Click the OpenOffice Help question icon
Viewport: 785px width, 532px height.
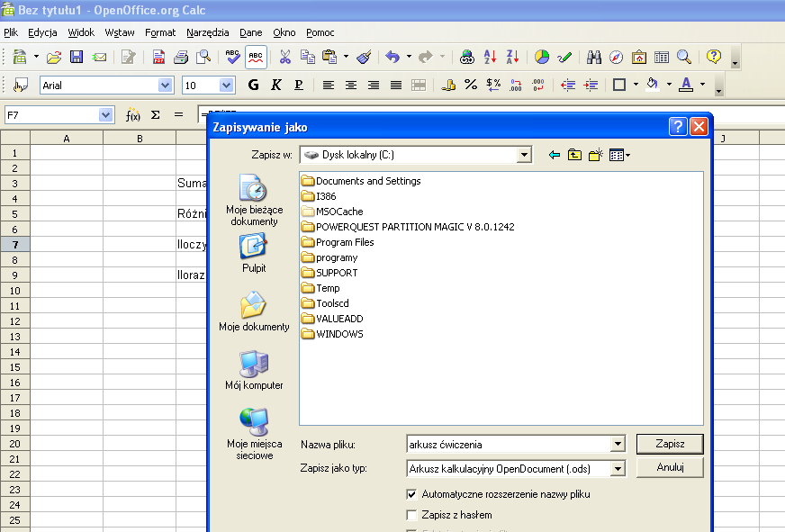[713, 57]
